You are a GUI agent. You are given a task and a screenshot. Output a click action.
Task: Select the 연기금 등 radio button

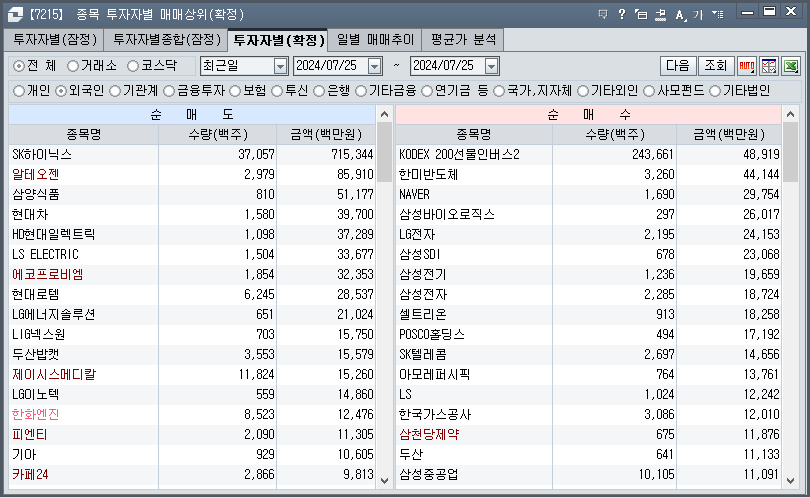(x=427, y=91)
